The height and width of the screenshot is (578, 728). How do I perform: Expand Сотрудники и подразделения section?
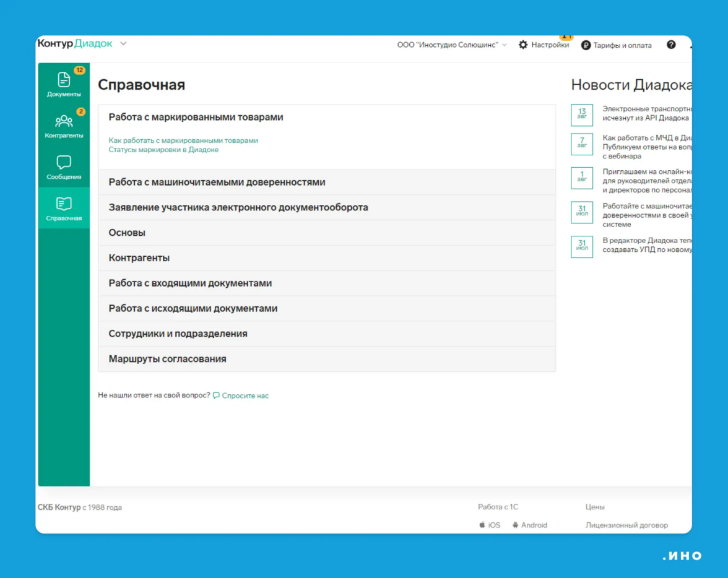pyautogui.click(x=327, y=334)
